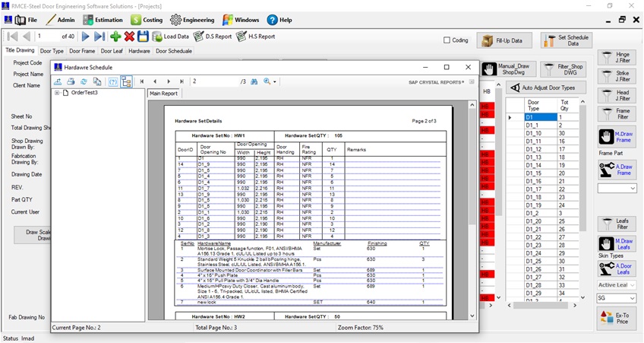
Task: Switch to Door Scheduale tab
Action: [174, 51]
